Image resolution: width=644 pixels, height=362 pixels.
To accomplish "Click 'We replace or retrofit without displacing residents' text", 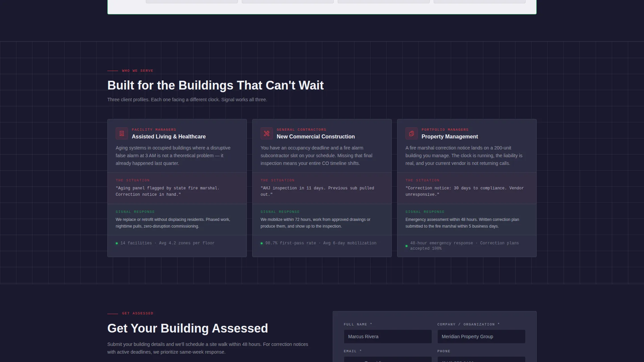I will tap(173, 223).
